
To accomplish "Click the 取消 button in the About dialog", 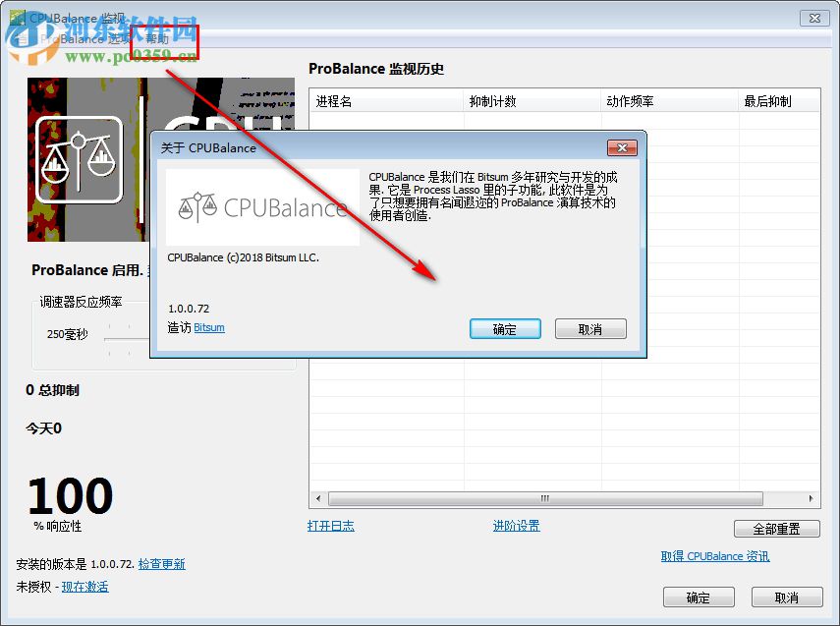I will [590, 329].
